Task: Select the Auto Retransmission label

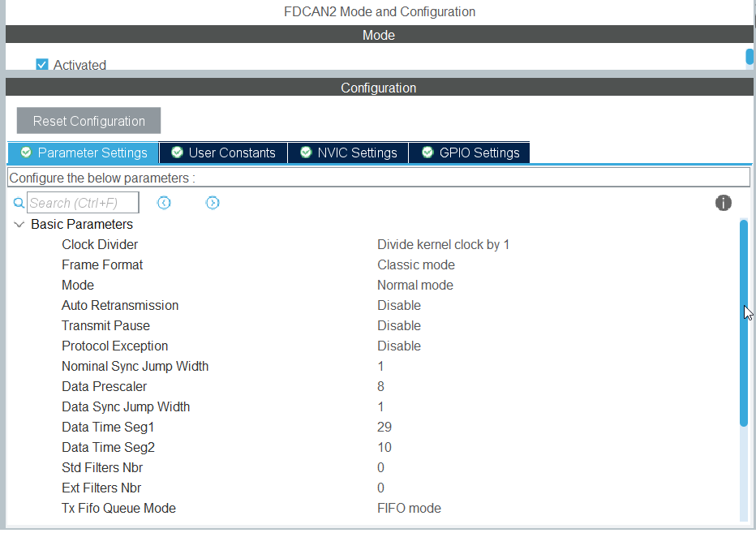Action: tap(120, 305)
